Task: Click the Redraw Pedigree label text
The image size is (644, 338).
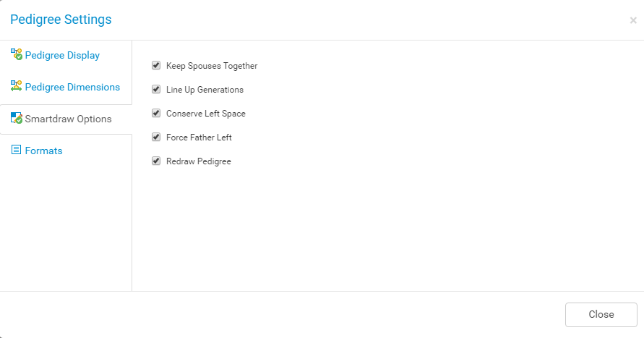Action: click(x=199, y=161)
